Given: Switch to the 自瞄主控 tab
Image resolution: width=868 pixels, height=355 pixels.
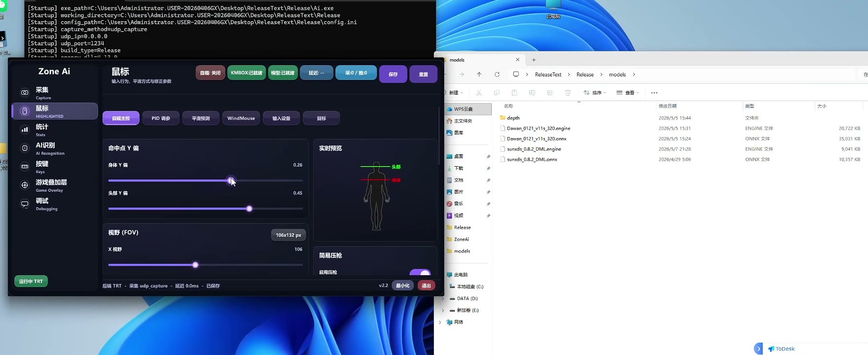Looking at the screenshot, I should [x=121, y=118].
